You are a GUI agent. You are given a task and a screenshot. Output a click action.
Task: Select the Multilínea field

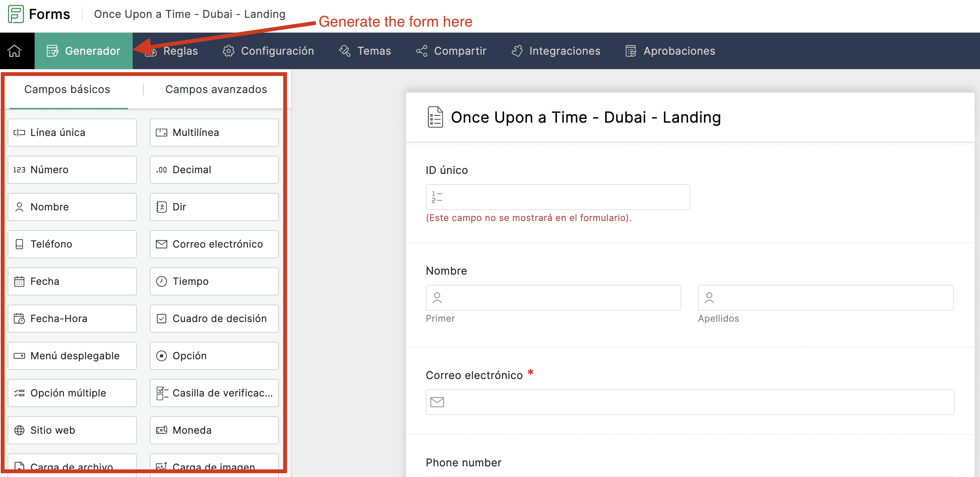(214, 132)
